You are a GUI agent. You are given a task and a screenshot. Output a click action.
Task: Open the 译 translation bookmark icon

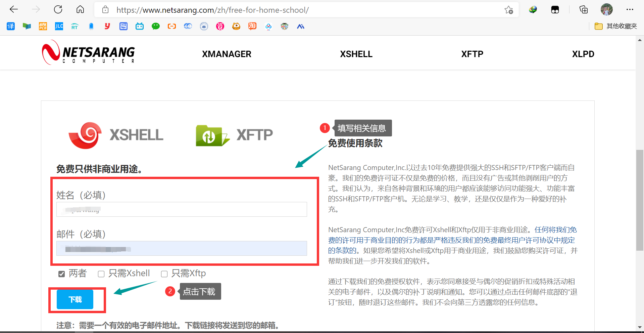point(10,26)
